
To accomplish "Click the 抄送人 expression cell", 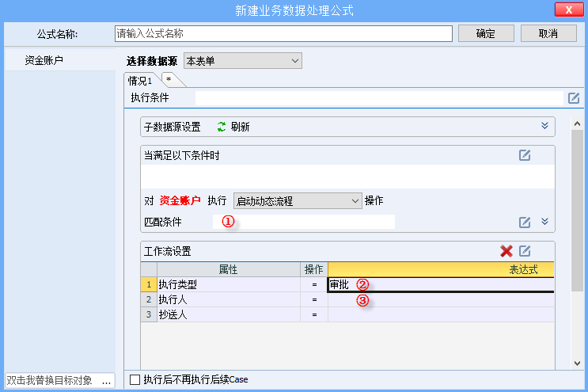I will pos(441,314).
